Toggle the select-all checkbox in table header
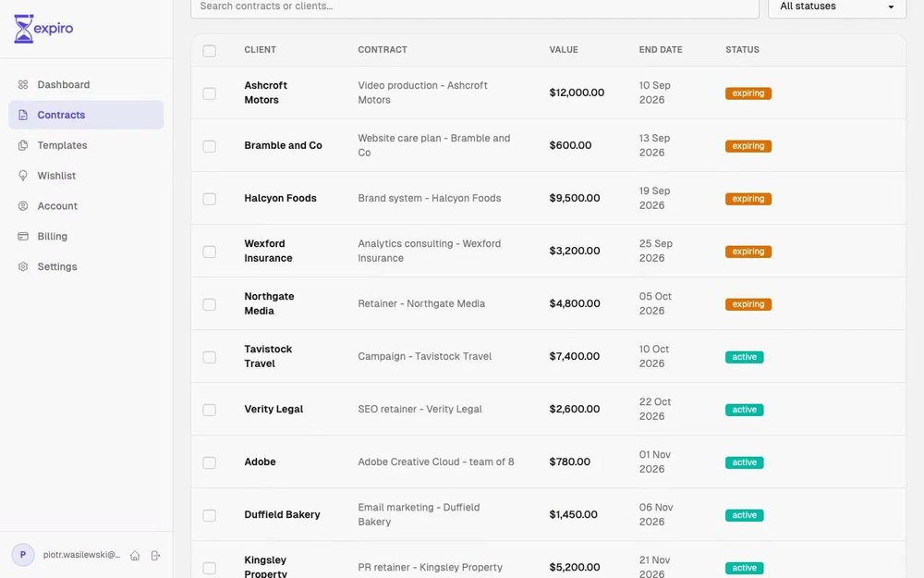Screen dimensions: 924x578 click(209, 51)
